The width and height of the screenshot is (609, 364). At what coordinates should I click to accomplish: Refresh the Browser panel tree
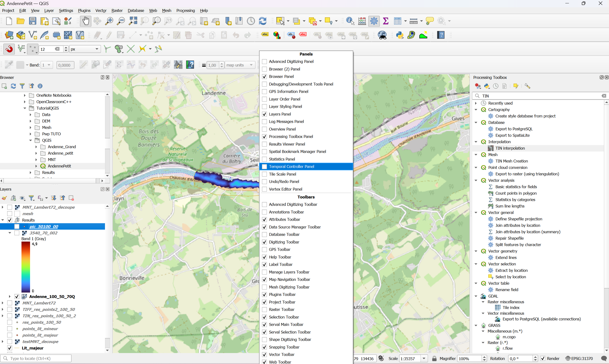[13, 86]
